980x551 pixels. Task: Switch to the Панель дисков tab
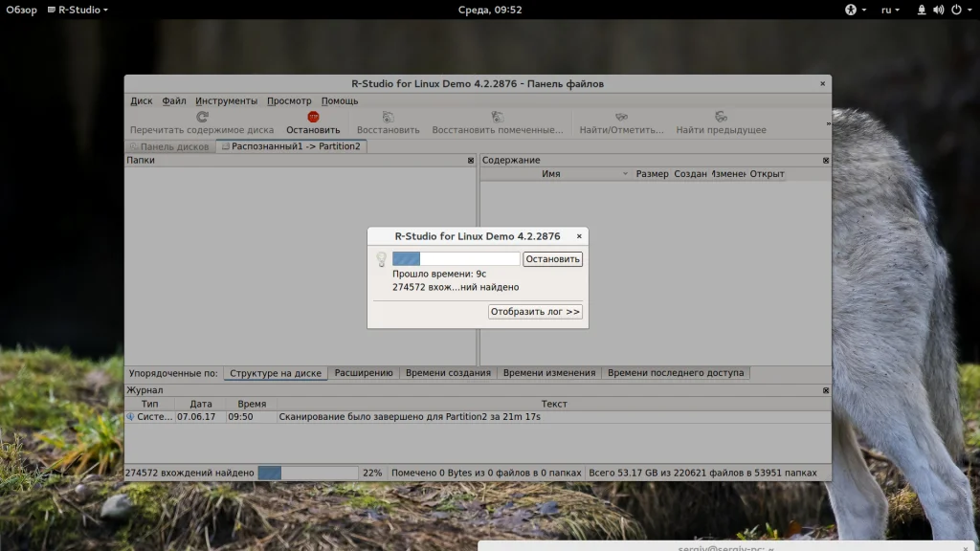(x=170, y=146)
